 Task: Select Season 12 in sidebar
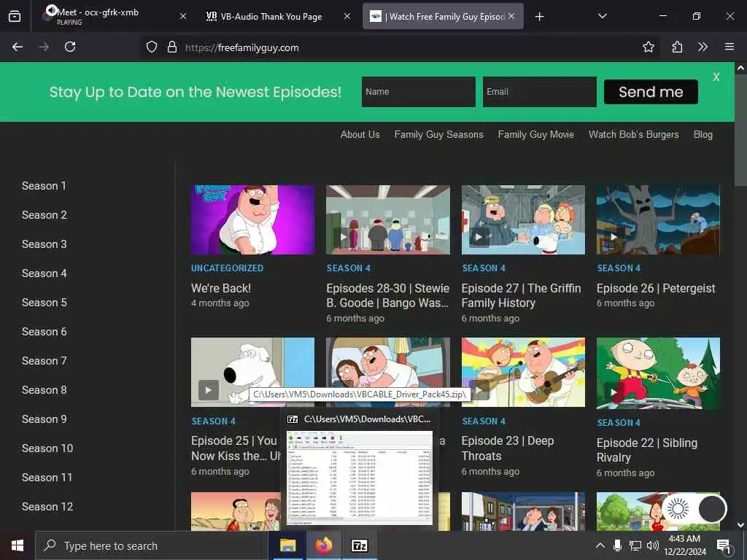click(47, 507)
